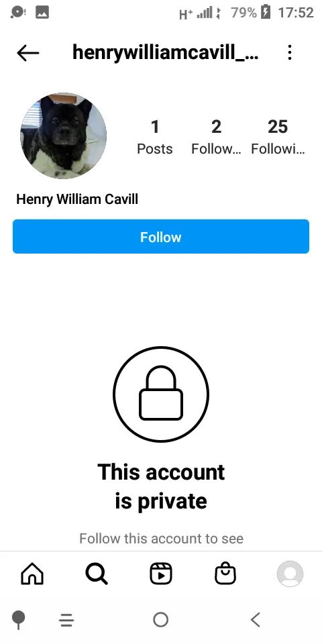Tap the Android home circle button
Image resolution: width=322 pixels, height=644 pixels.
[x=160, y=619]
